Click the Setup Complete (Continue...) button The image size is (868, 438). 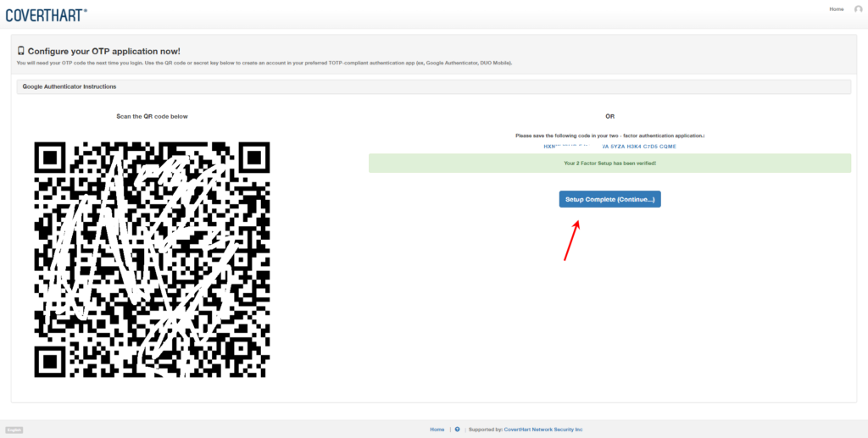click(x=609, y=199)
